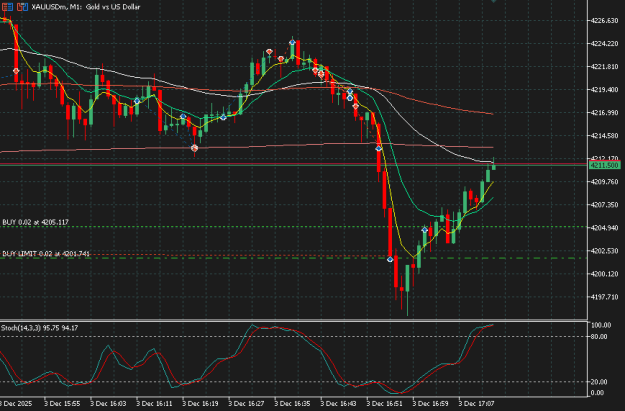
Task: Click price axis label 4204.940
Action: click(605, 228)
